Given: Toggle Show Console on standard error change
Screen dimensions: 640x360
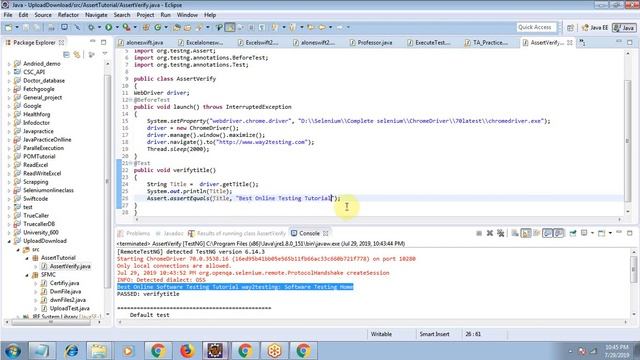Looking at the screenshot, I should coord(559,233).
